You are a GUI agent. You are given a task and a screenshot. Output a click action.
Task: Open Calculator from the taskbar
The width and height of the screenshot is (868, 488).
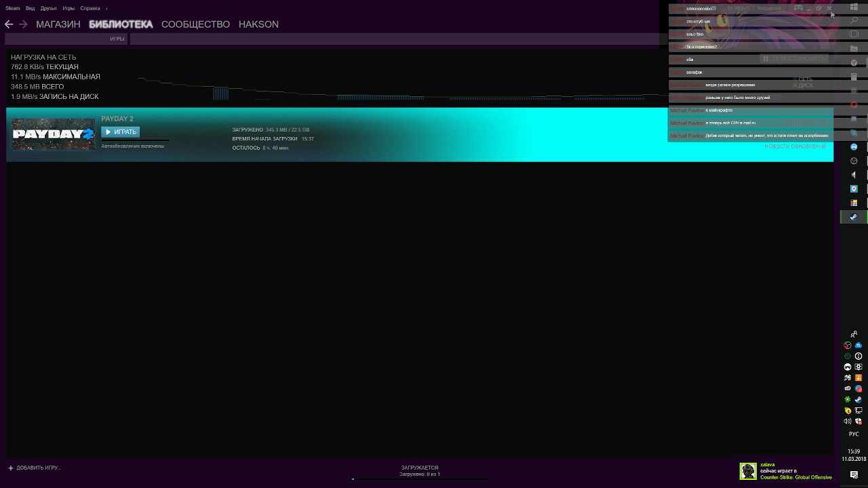[854, 77]
